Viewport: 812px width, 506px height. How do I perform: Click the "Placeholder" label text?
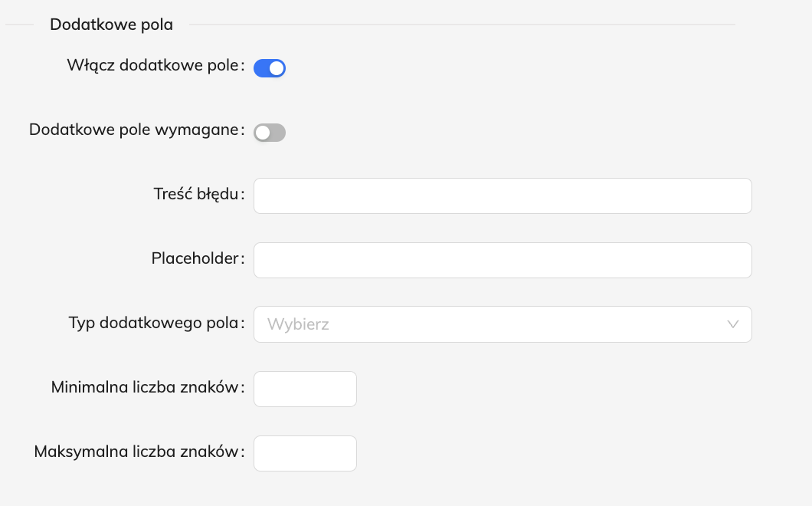pos(195,258)
